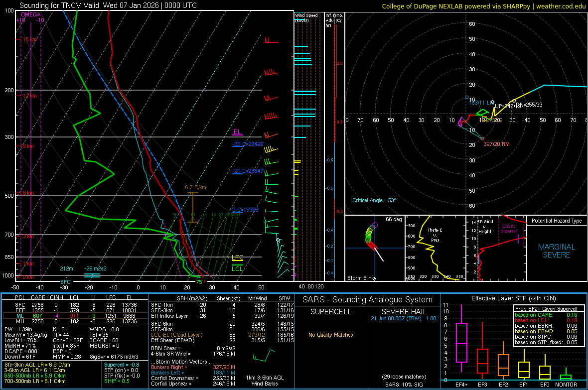Click the -30 C=29426' height label
Viewport: 588px width, 390px height.
248,144
